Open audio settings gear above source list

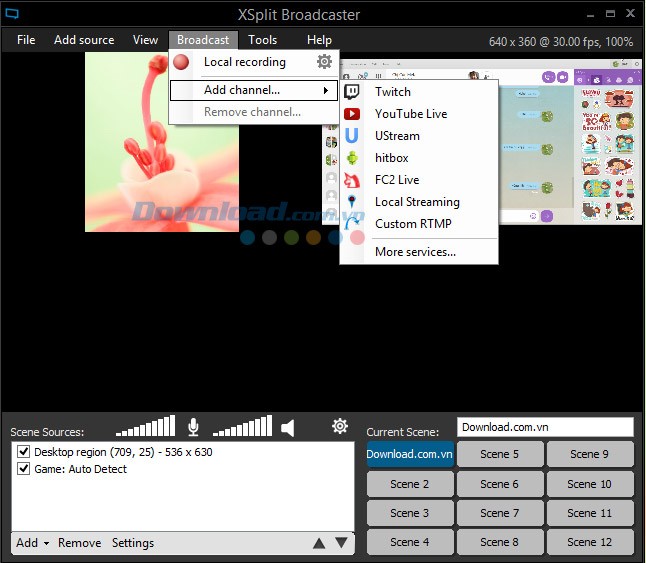tap(340, 426)
